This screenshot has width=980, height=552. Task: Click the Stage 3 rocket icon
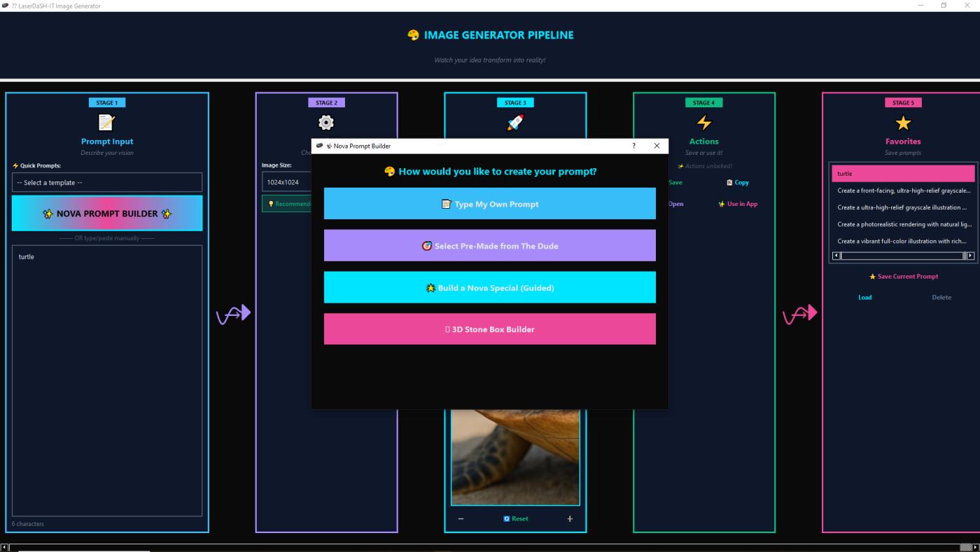515,123
